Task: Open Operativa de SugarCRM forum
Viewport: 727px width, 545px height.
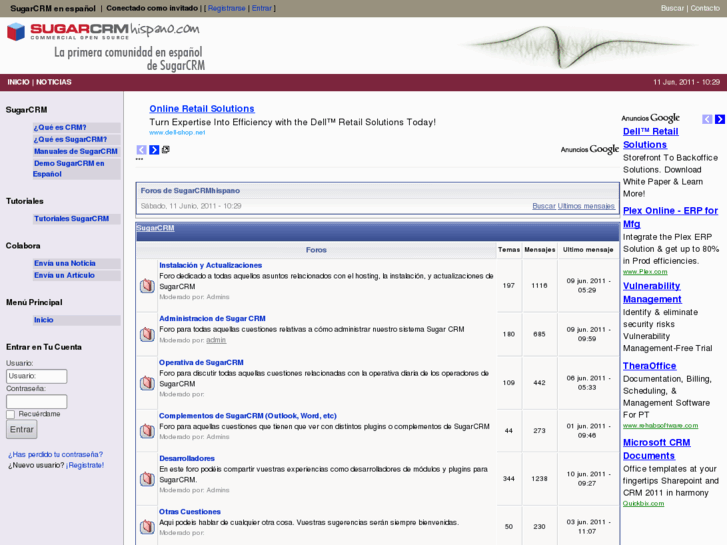Action: coord(201,363)
